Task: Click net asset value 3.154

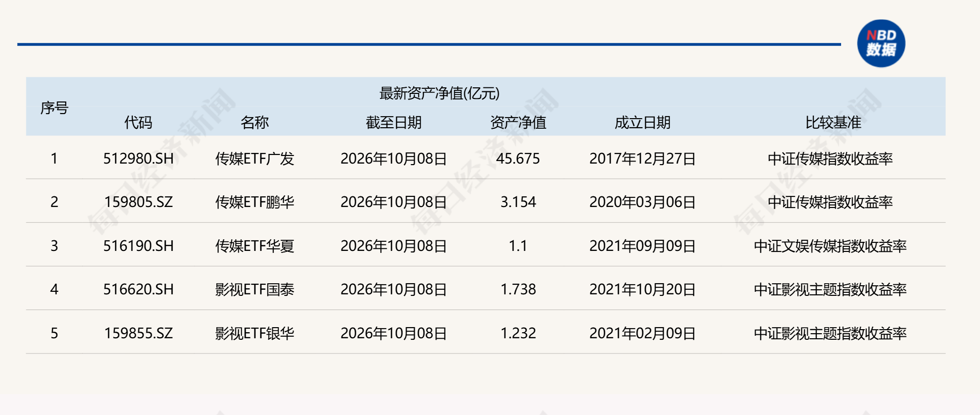Action: [518, 202]
